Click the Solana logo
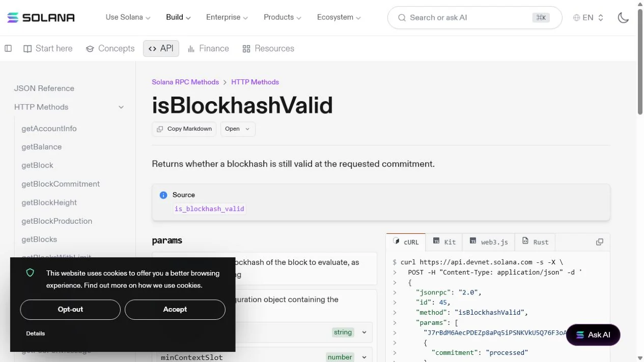This screenshot has height=362, width=644. click(41, 18)
